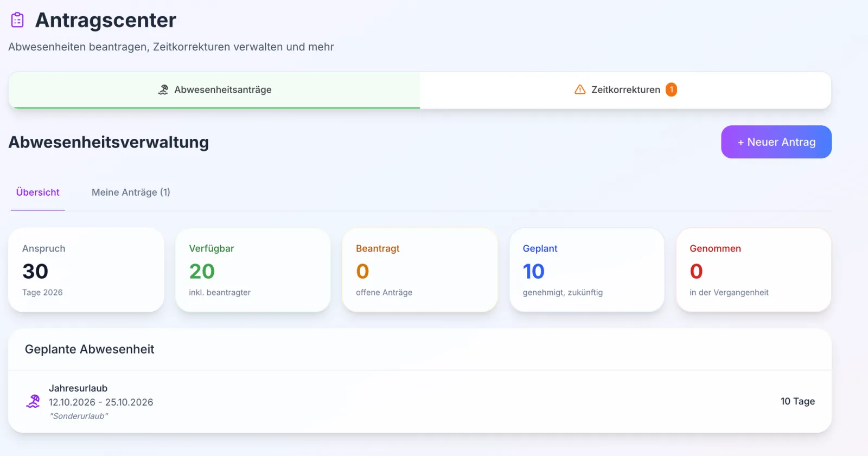
Task: Click the Anspruch 30 Tage card
Action: click(x=86, y=270)
